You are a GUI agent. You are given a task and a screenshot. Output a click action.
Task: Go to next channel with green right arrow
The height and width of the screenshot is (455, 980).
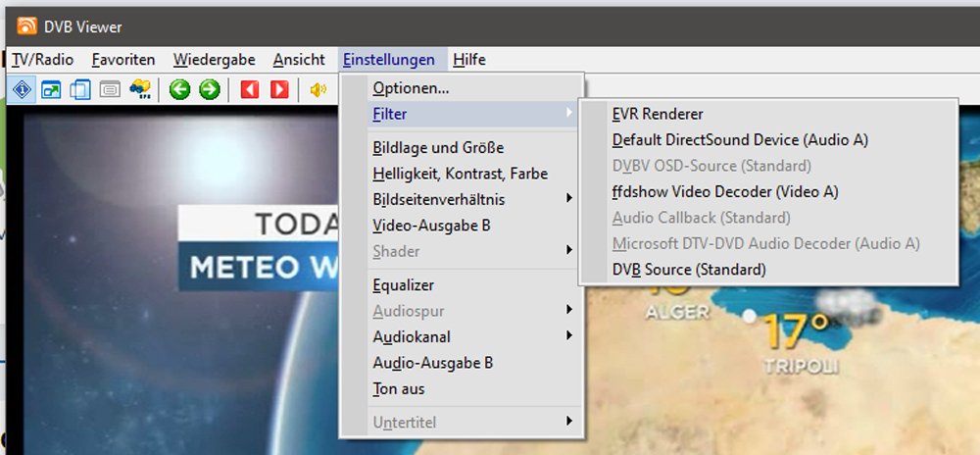pyautogui.click(x=210, y=90)
